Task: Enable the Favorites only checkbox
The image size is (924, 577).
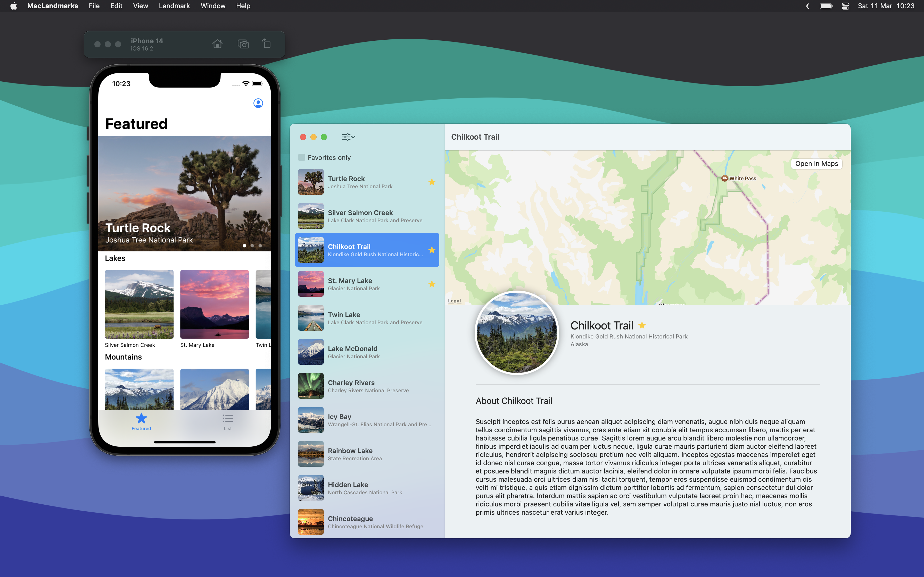Action: coord(302,158)
